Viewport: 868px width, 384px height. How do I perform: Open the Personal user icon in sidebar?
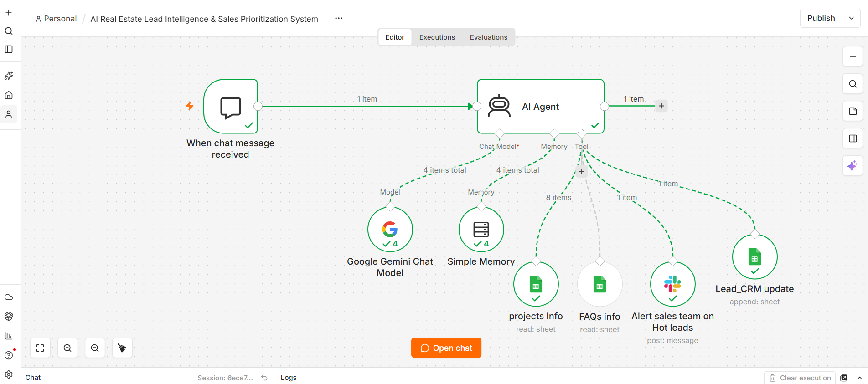click(x=9, y=114)
